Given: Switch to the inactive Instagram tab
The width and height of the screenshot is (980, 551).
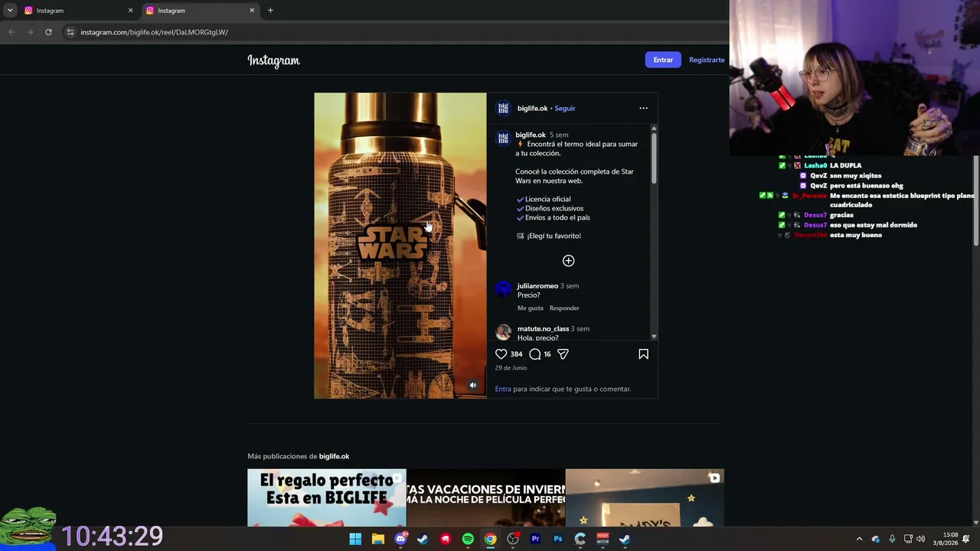Looking at the screenshot, I should tap(77, 11).
